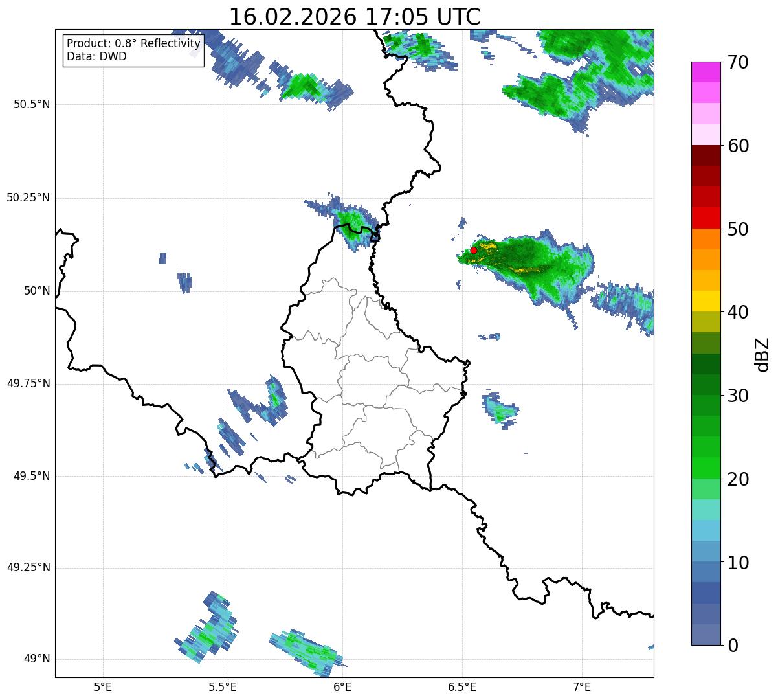Click the 7°E longitude label
The image size is (778, 700).
point(583,686)
